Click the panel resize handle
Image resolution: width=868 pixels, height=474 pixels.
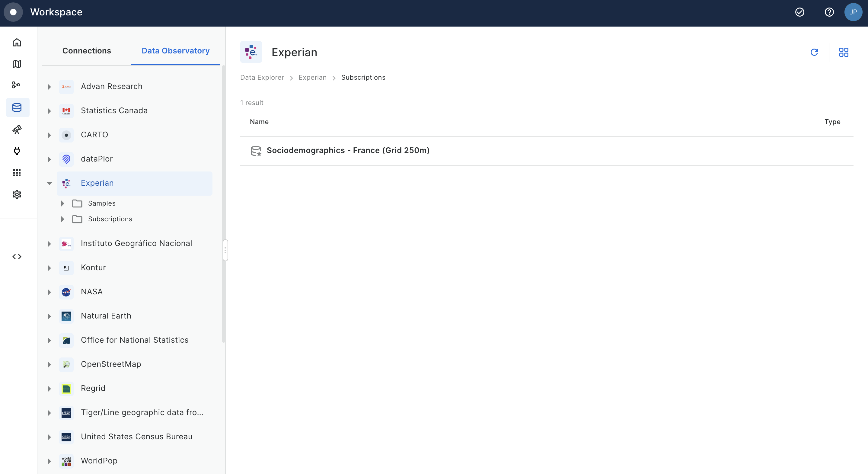click(225, 251)
